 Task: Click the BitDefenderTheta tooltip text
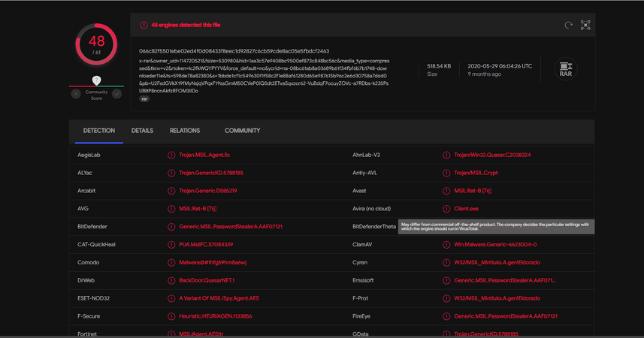(x=496, y=227)
